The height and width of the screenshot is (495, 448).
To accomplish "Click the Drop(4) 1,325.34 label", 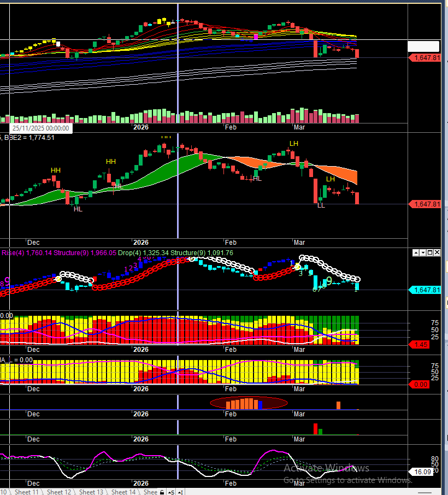I will [x=144, y=253].
